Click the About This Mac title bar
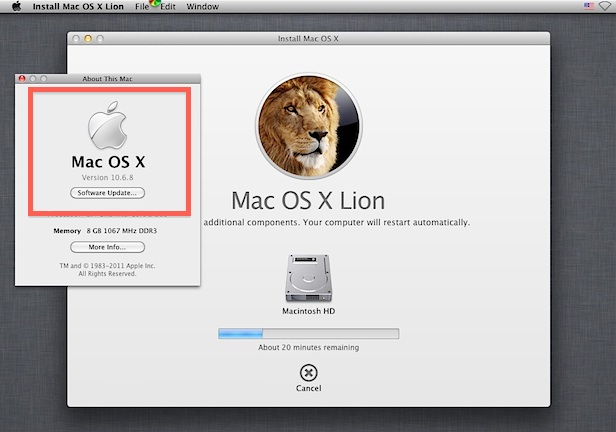 click(107, 79)
